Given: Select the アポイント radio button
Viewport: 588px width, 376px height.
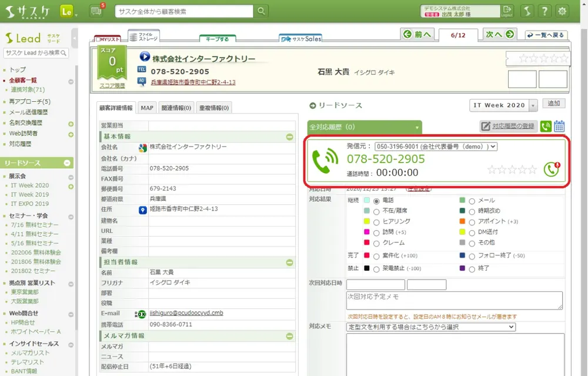Looking at the screenshot, I should coord(472,222).
